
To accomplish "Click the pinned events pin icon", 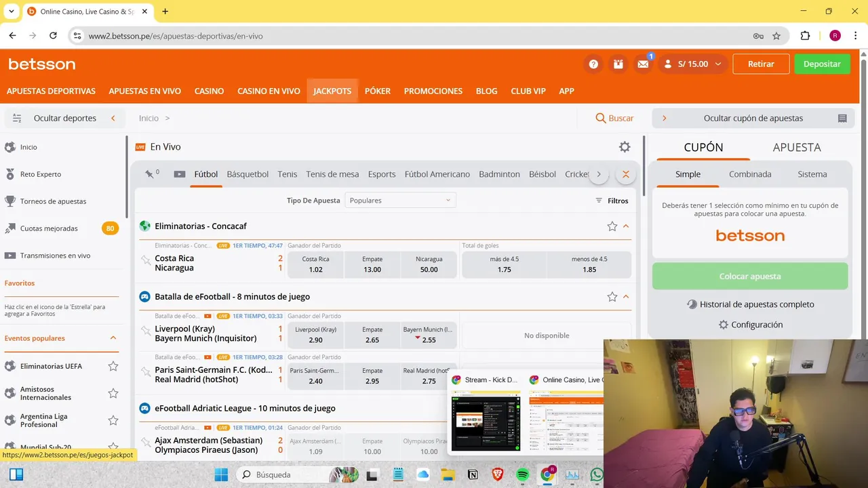I will [x=149, y=174].
